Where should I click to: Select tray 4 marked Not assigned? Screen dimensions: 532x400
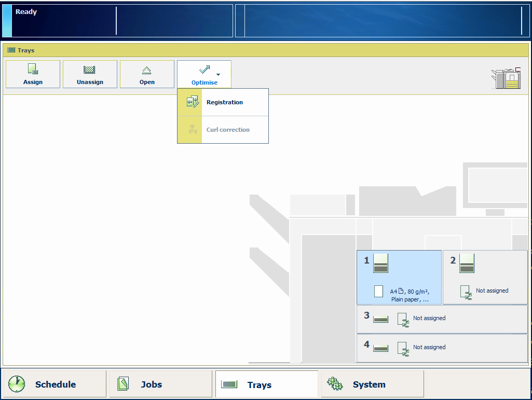(442, 348)
